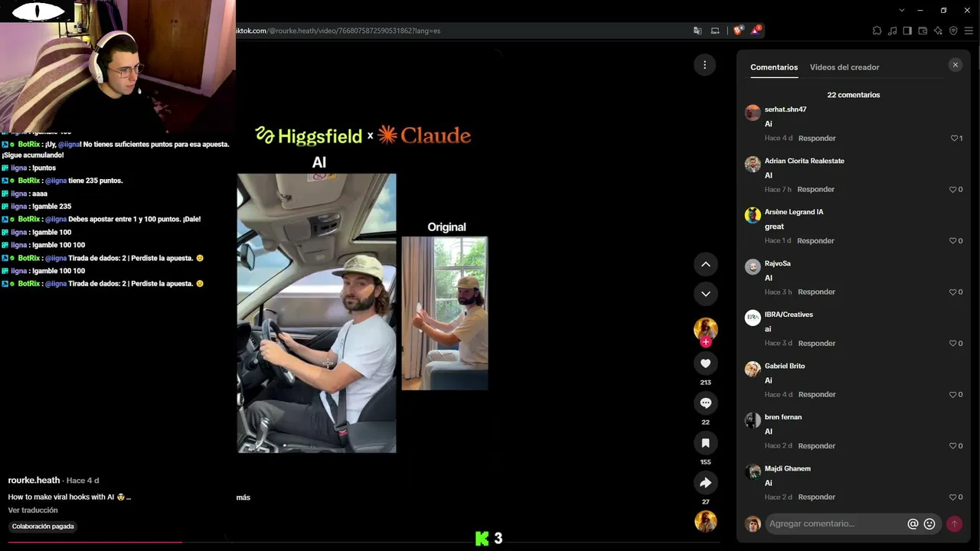Switch to the Videos del creador tab
The image size is (980, 551).
coord(844,67)
